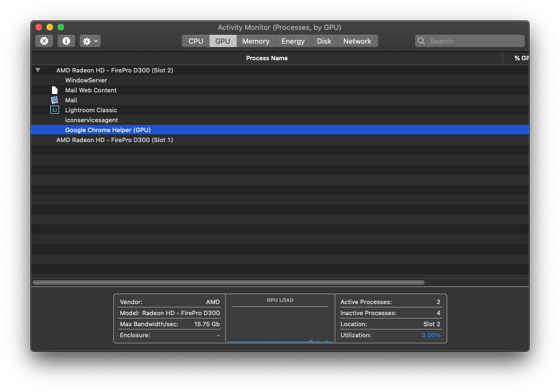The image size is (560, 392).
Task: Minimize the Activity Monitor window
Action: pos(50,27)
